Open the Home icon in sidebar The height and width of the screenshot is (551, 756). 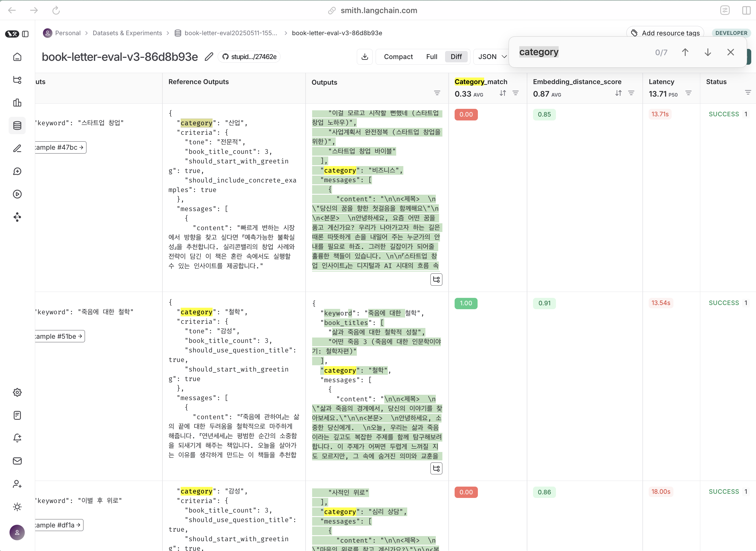(x=17, y=57)
